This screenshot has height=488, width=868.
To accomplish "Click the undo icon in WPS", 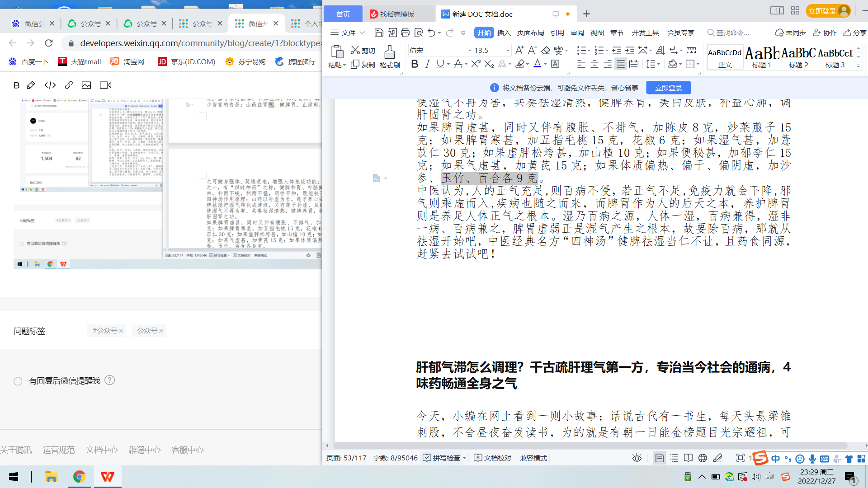I will [431, 33].
